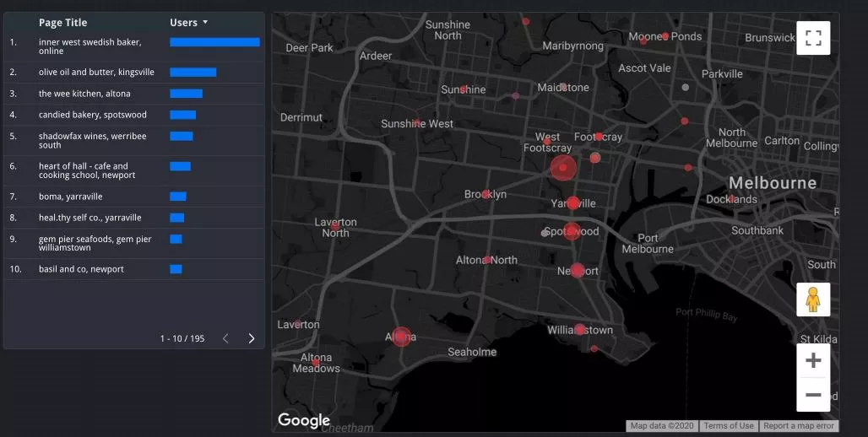Select row 'olive oil and butter, kingsville'

134,73
